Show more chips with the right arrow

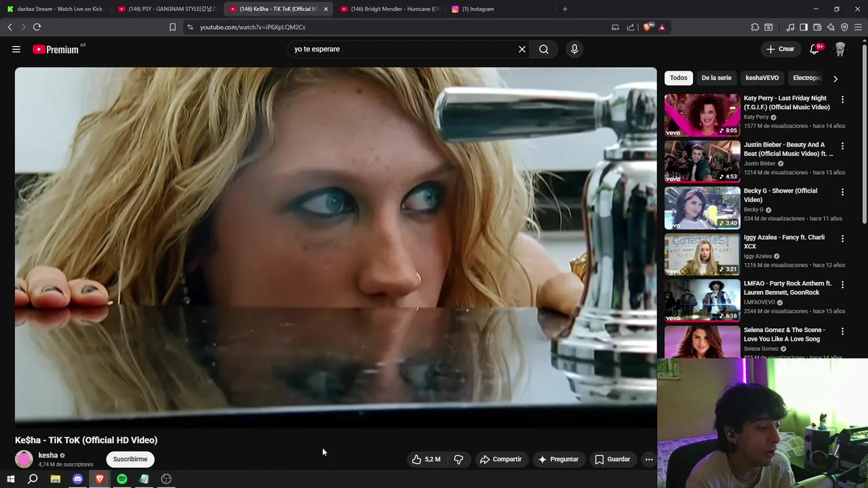835,79
